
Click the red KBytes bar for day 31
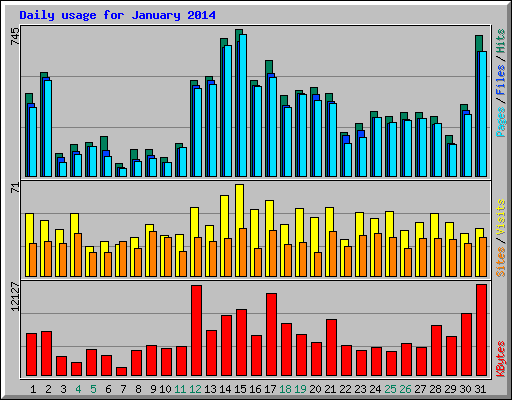pos(481,330)
